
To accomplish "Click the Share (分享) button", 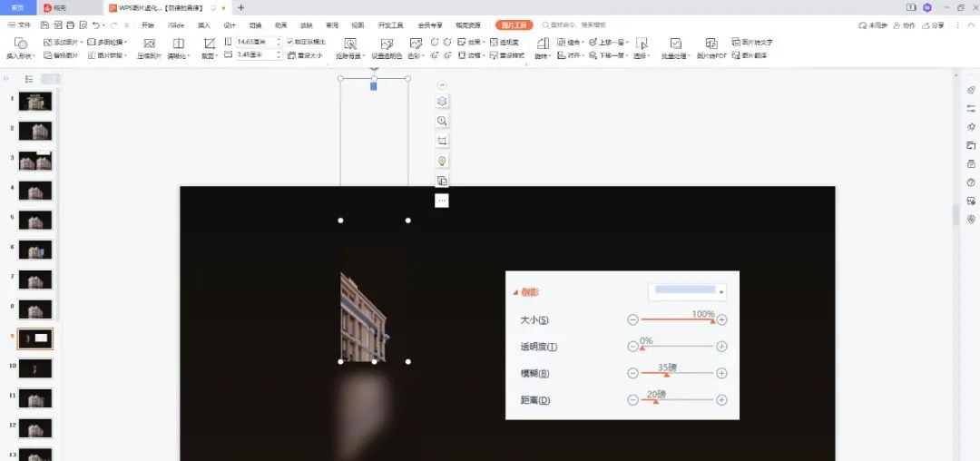I will point(934,25).
